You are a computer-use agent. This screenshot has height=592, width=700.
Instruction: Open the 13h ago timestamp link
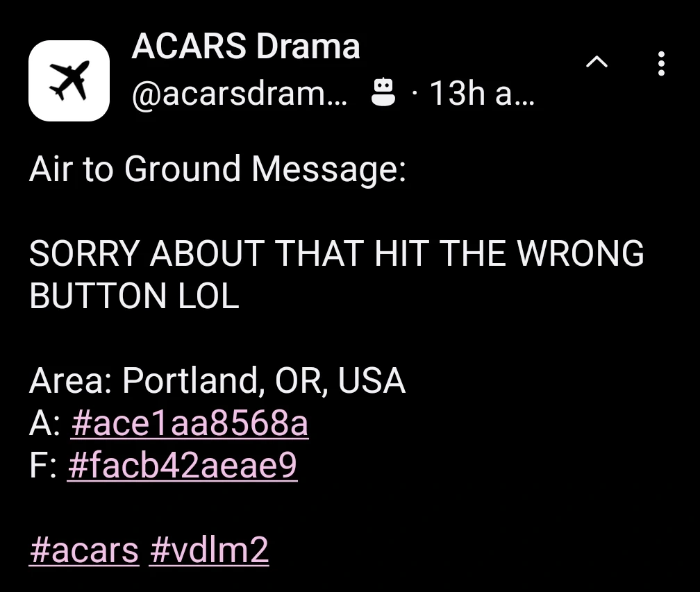point(482,94)
